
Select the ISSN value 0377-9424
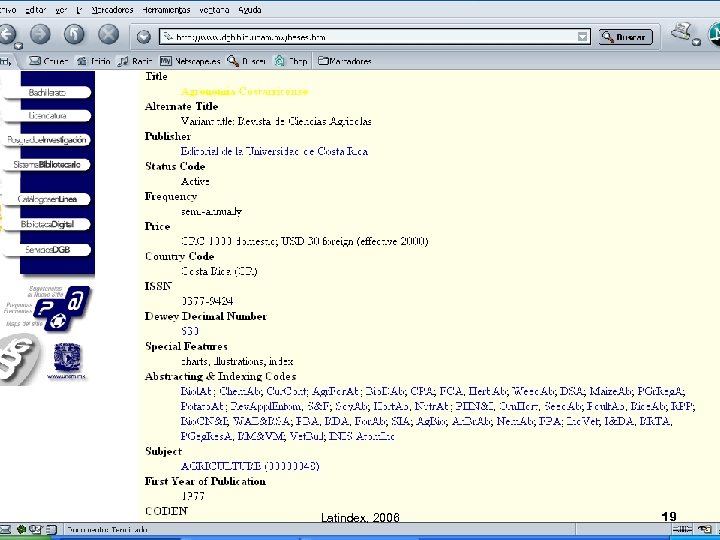pos(207,301)
